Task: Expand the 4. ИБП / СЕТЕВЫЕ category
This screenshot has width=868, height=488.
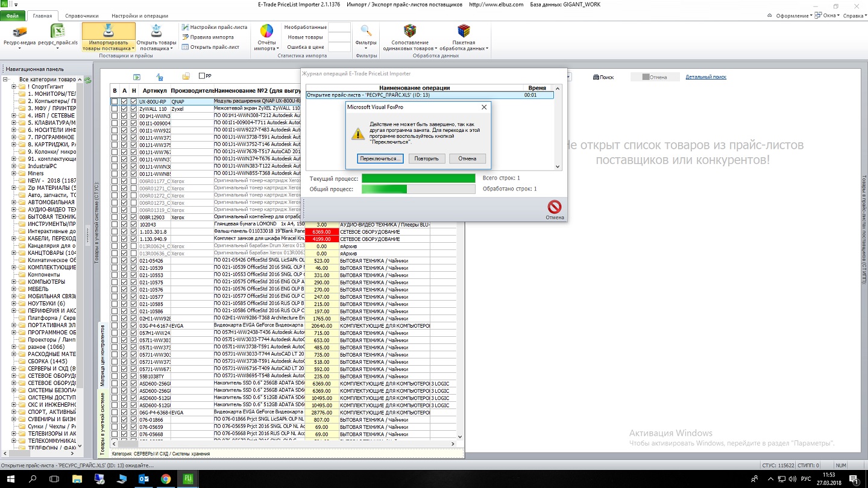Action: point(14,116)
